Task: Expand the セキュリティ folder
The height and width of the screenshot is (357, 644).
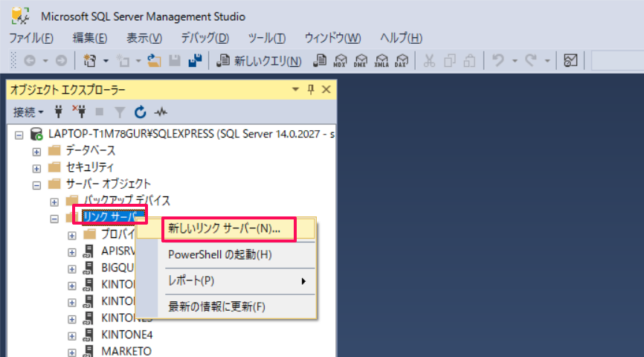Action: [x=36, y=168]
